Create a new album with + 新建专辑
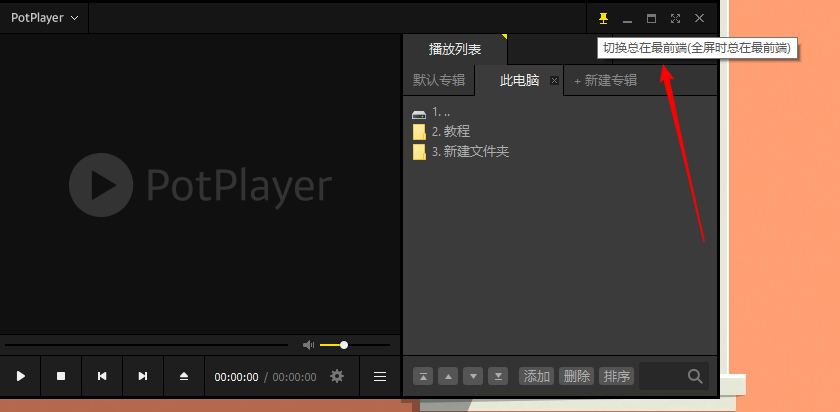The image size is (840, 412). pos(605,80)
